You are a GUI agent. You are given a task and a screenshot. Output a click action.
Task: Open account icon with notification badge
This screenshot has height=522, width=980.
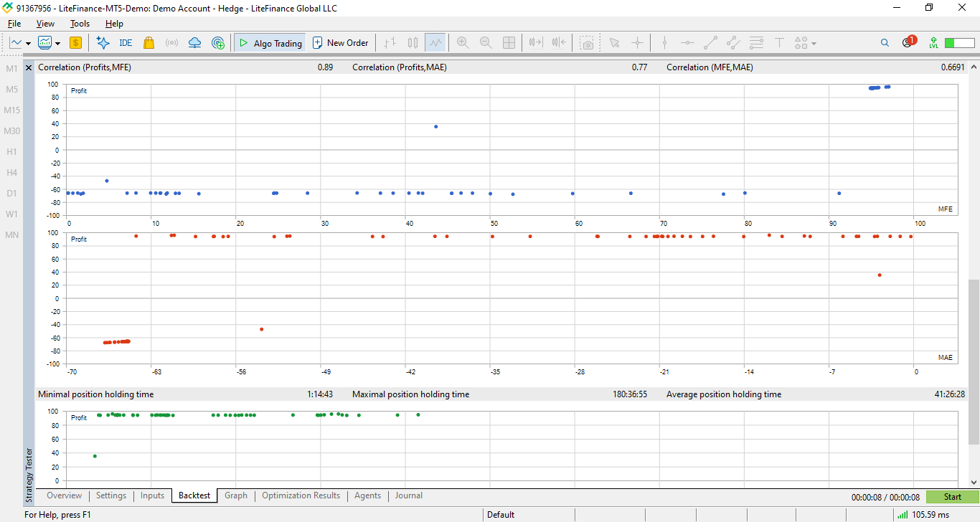point(908,42)
